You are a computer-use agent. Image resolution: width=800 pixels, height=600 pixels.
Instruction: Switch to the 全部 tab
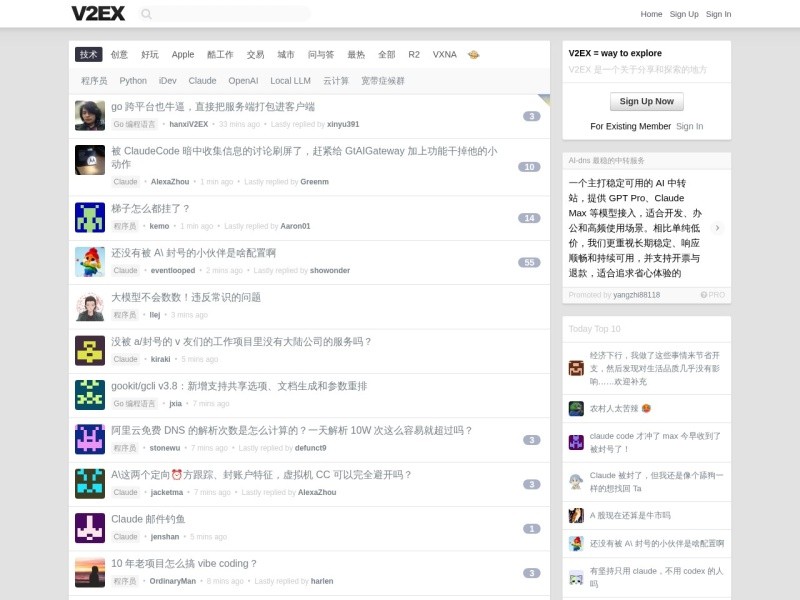pos(386,55)
